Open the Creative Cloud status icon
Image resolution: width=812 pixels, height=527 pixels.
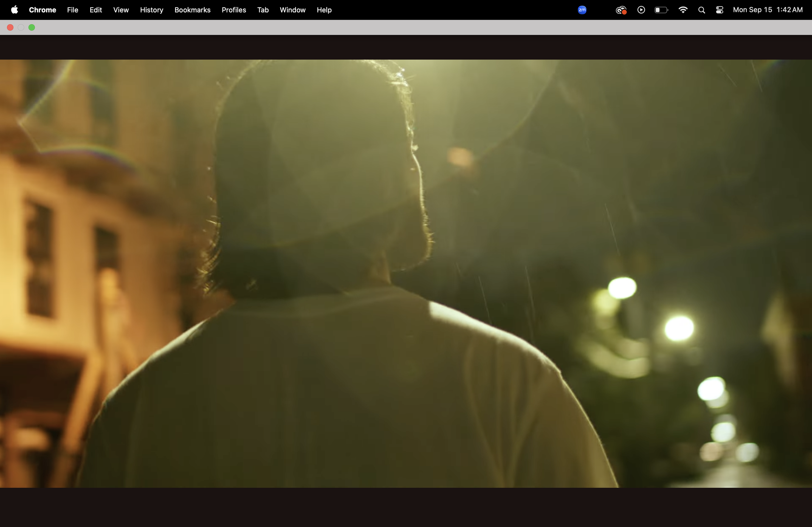click(621, 10)
